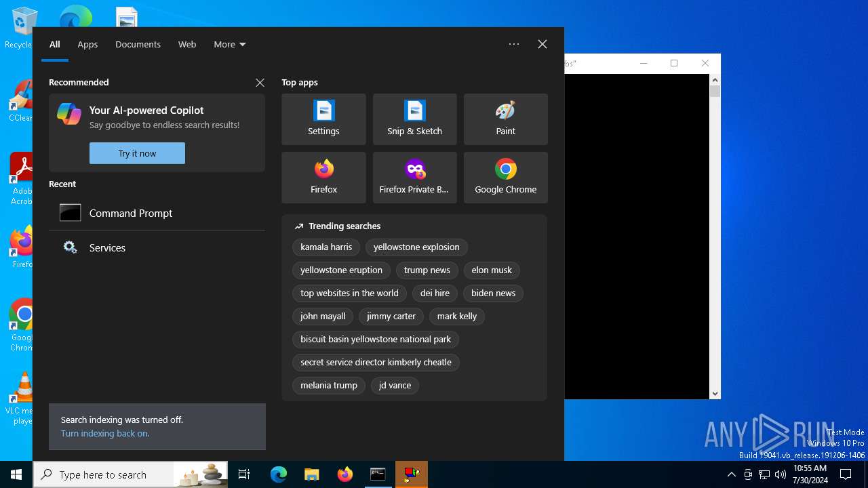
Task: Switch to Command Prompt taskbar window
Action: pos(378,474)
